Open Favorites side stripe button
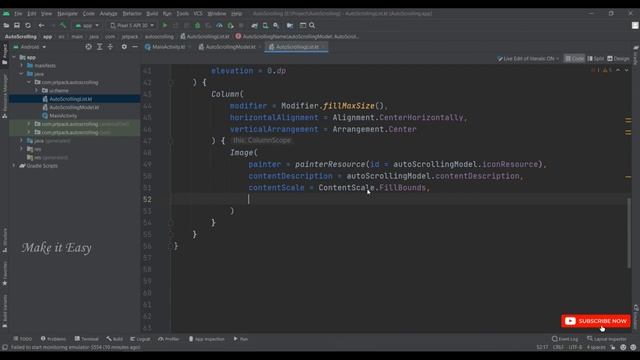The width and height of the screenshot is (640, 360). [4, 273]
